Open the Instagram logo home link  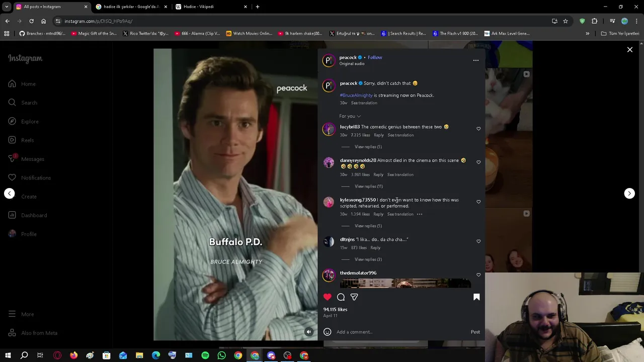[25, 58]
